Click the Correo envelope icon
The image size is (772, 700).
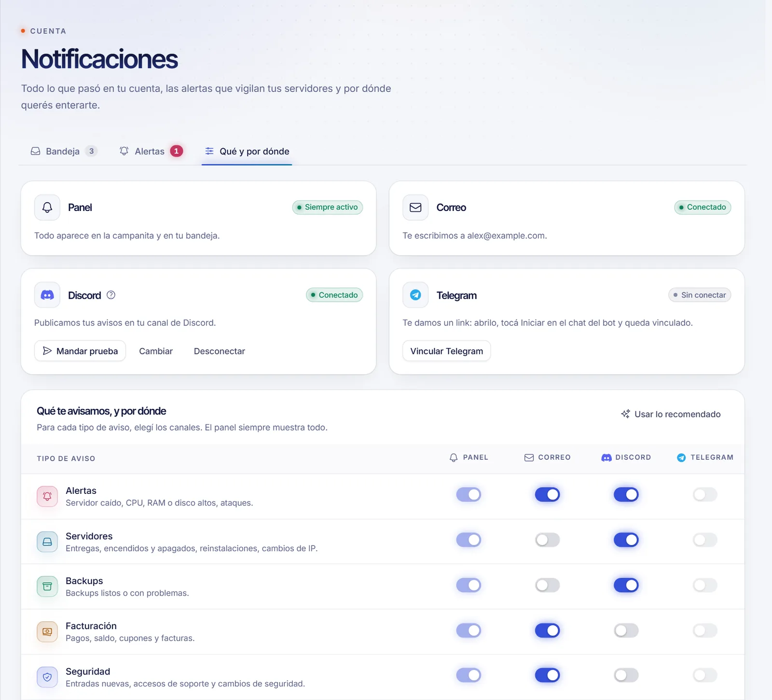pyautogui.click(x=415, y=208)
